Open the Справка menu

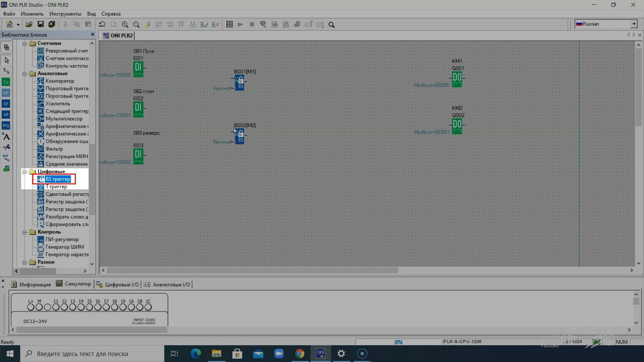point(111,14)
